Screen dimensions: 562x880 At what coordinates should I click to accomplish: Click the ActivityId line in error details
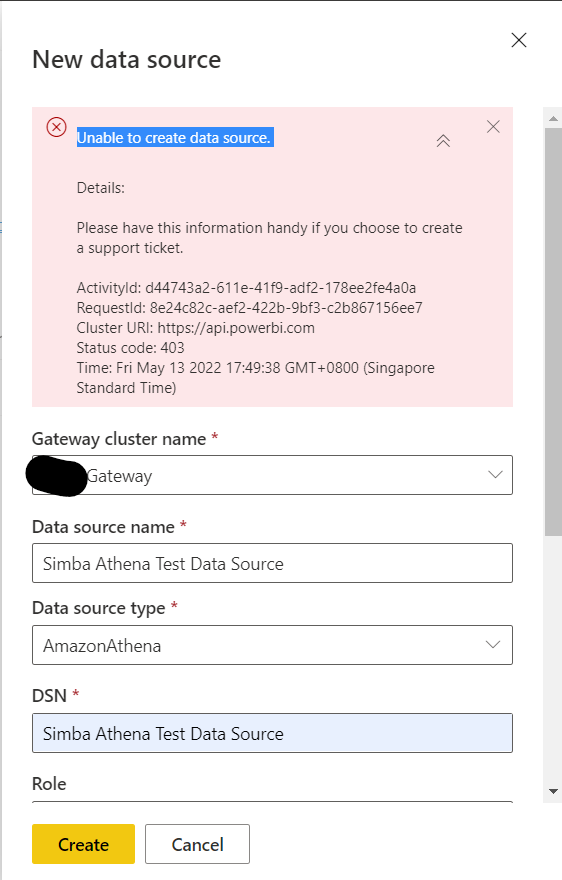[246, 288]
